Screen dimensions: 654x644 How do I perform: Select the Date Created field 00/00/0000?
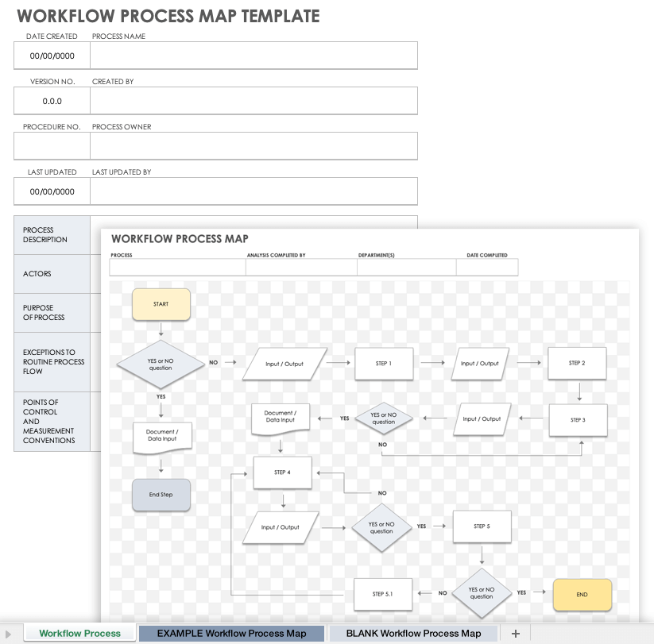coord(52,56)
